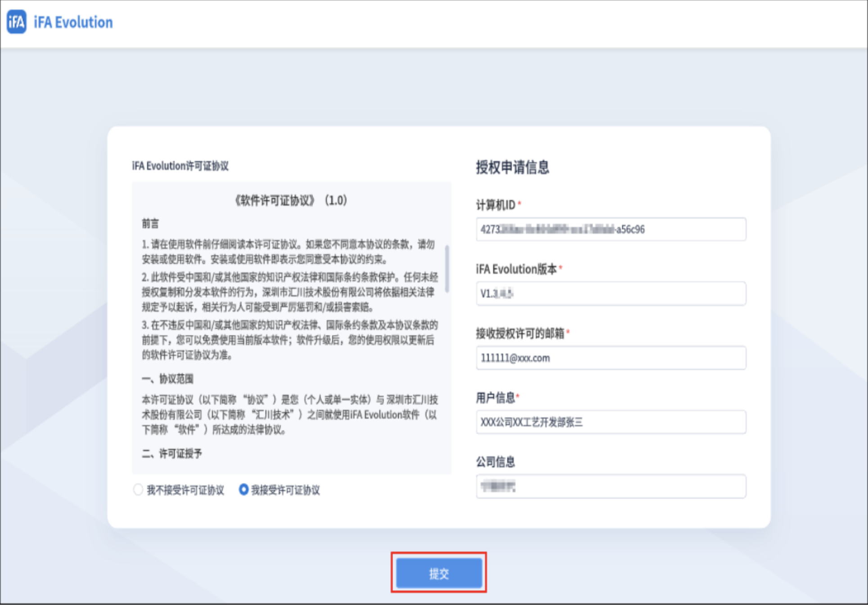Click the 授权申请信息 heading
The image size is (868, 605).
512,167
